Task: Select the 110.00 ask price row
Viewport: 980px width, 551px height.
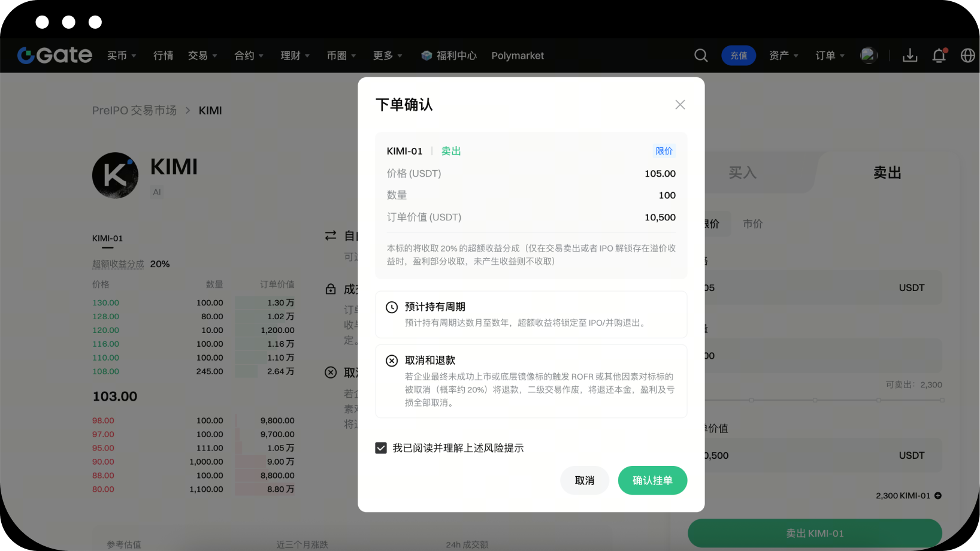Action: click(x=193, y=358)
